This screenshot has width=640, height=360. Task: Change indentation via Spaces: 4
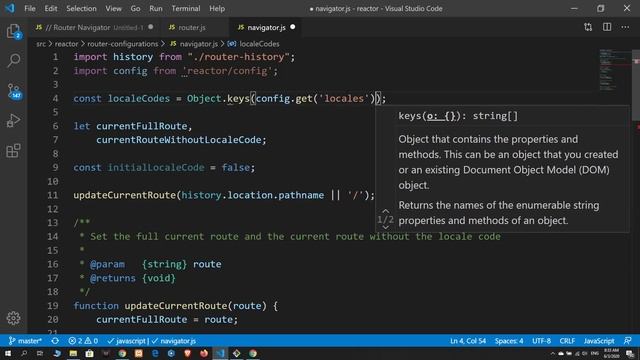tap(509, 341)
